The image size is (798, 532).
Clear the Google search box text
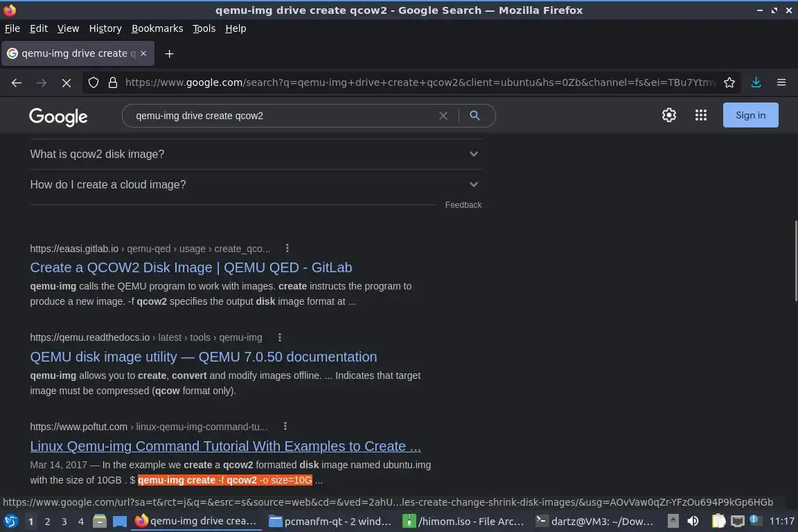(443, 116)
